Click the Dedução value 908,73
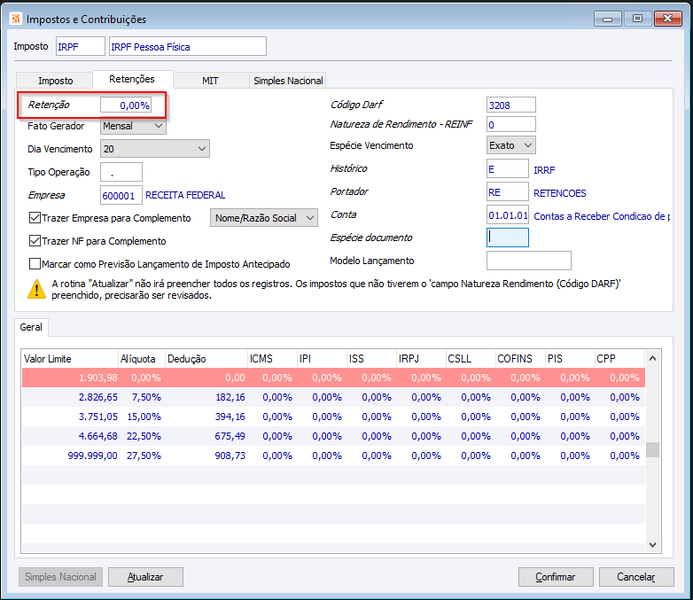The height and width of the screenshot is (600, 693). pyautogui.click(x=230, y=456)
